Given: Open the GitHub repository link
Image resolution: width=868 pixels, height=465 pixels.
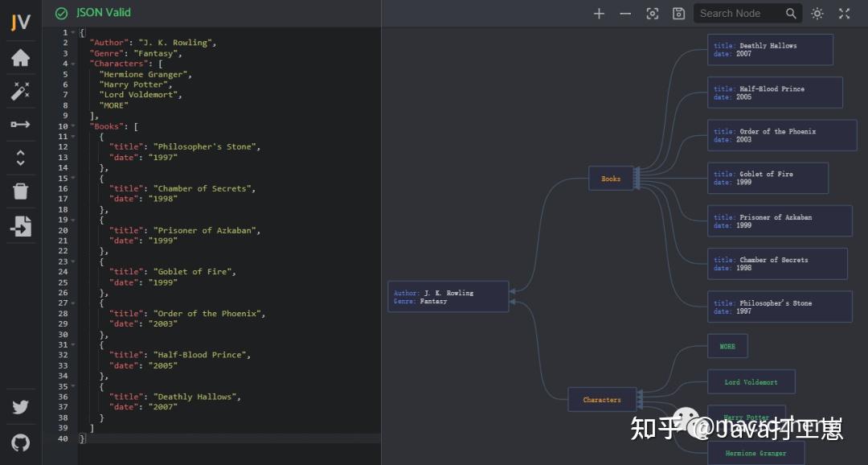Looking at the screenshot, I should [x=20, y=442].
